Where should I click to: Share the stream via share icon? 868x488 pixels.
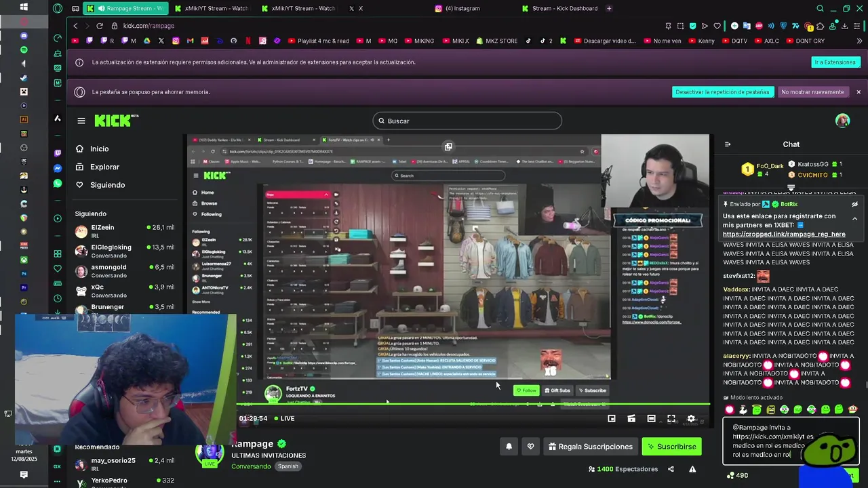click(x=671, y=469)
